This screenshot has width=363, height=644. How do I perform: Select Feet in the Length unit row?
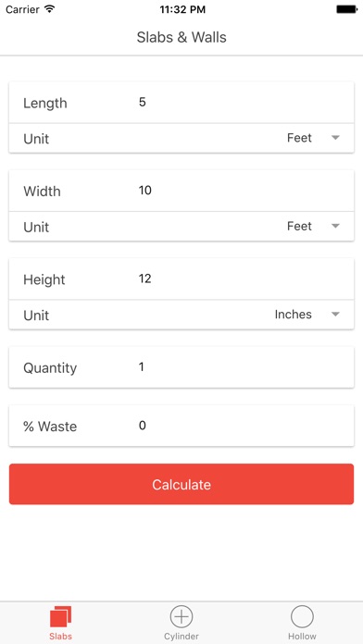tap(299, 138)
